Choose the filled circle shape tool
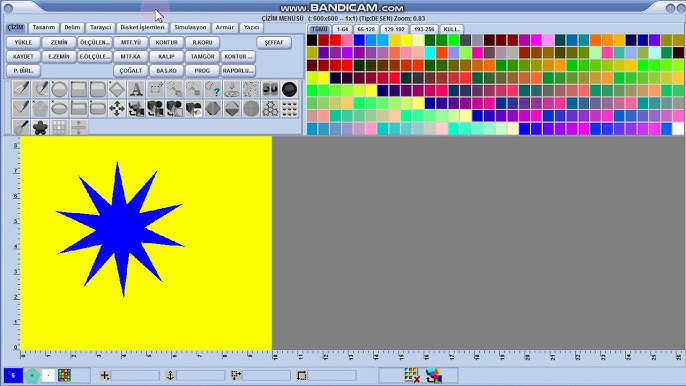 point(60,89)
